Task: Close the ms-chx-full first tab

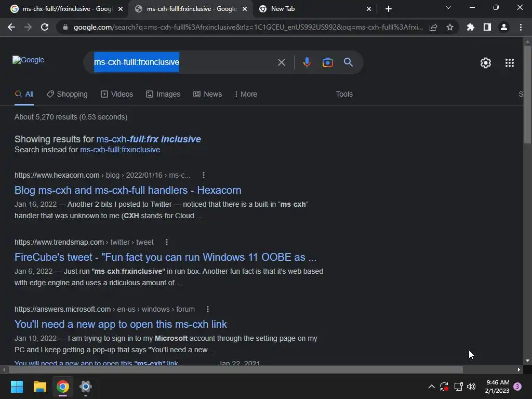Action: pyautogui.click(x=121, y=9)
